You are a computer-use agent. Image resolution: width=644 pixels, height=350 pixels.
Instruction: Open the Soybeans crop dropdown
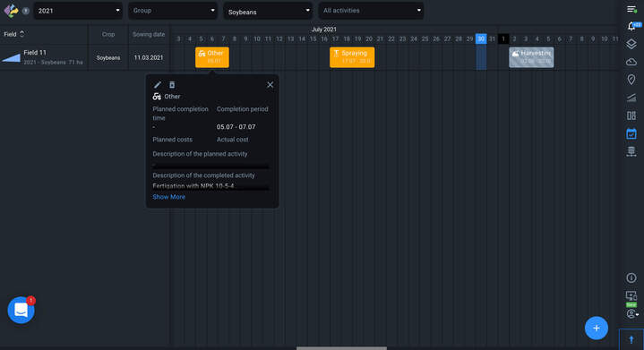(x=268, y=11)
